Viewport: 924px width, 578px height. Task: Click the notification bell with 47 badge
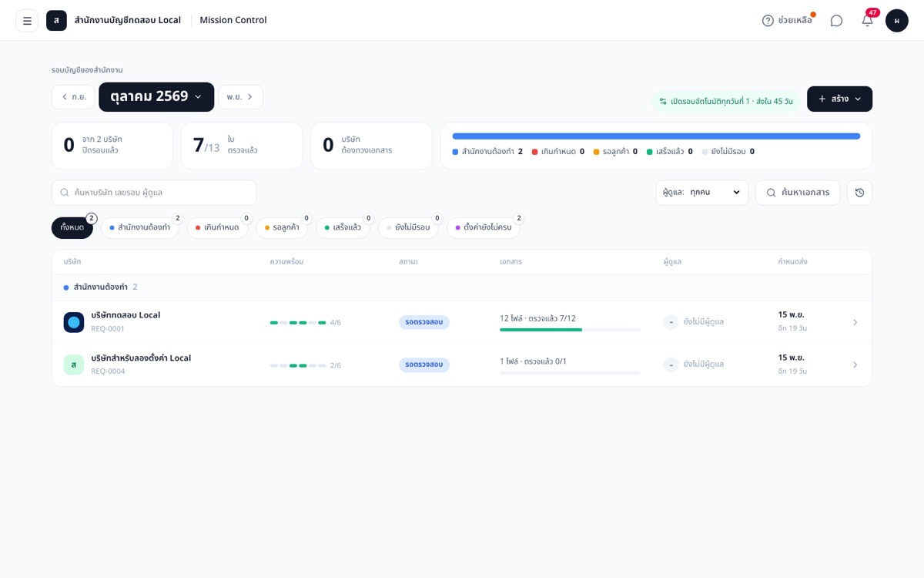[868, 21]
